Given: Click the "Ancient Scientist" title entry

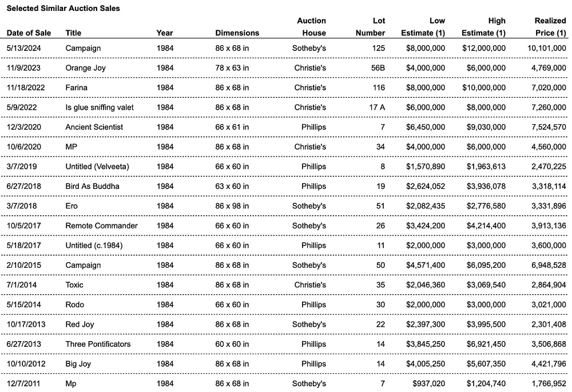Looking at the screenshot, I should click(x=94, y=127).
